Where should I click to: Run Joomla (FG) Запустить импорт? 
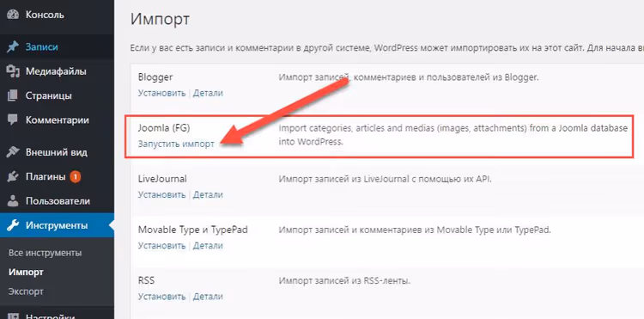[x=176, y=144]
